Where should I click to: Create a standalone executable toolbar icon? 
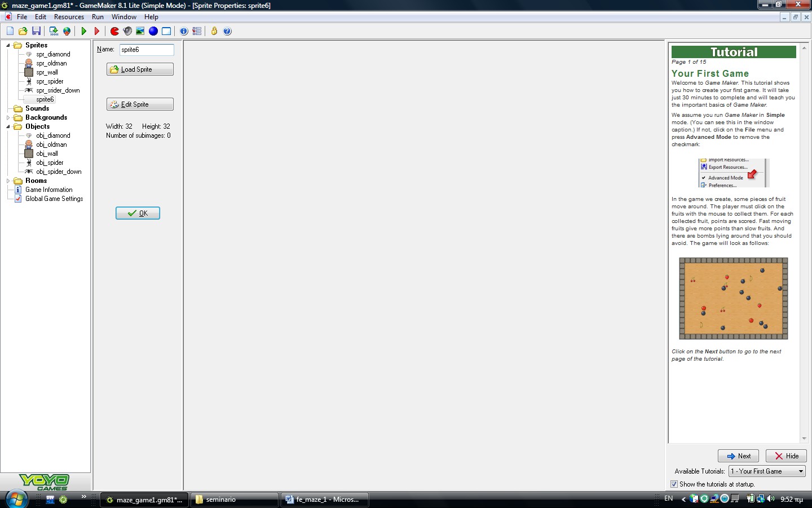point(54,31)
